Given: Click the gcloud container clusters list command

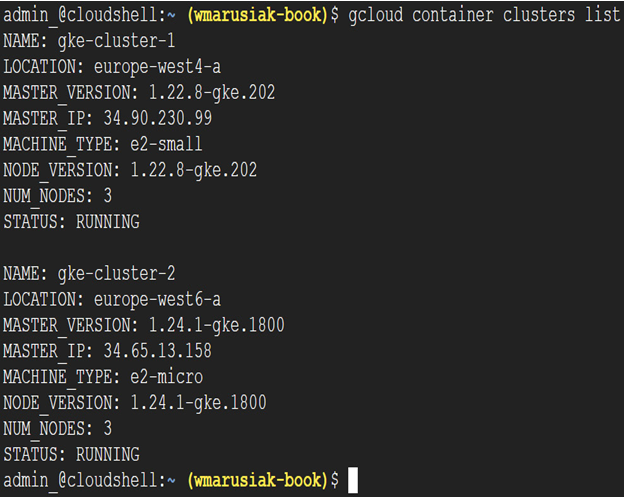Looking at the screenshot, I should 484,15.
